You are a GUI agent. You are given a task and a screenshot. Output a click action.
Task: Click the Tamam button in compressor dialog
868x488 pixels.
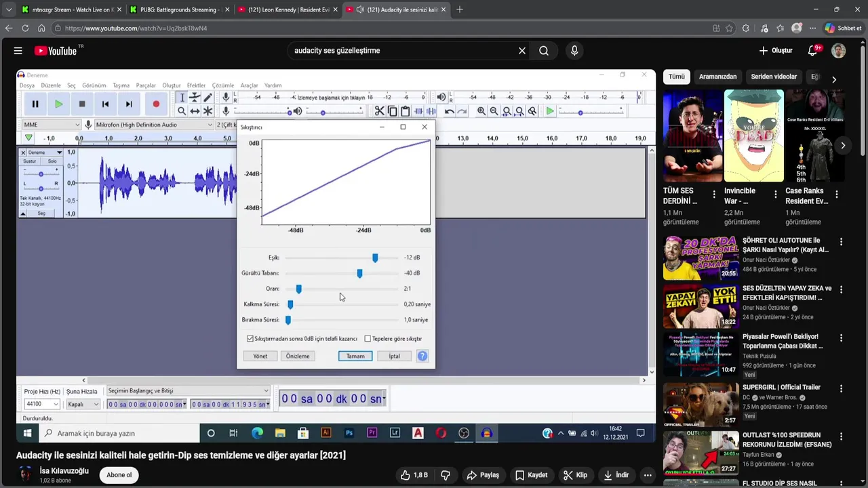tap(355, 356)
